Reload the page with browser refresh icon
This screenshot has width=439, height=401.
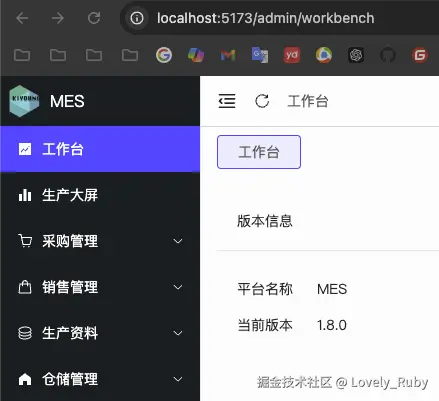coord(94,18)
